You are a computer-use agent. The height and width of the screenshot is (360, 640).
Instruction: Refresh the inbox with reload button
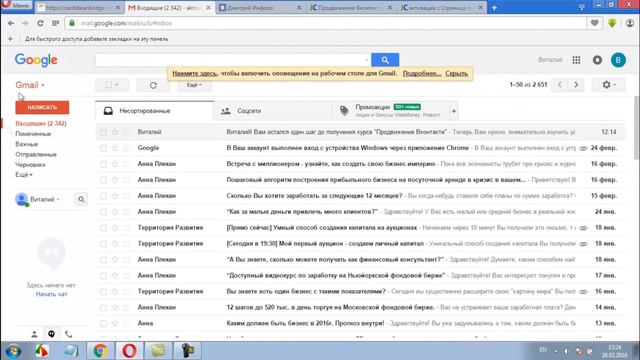(153, 85)
